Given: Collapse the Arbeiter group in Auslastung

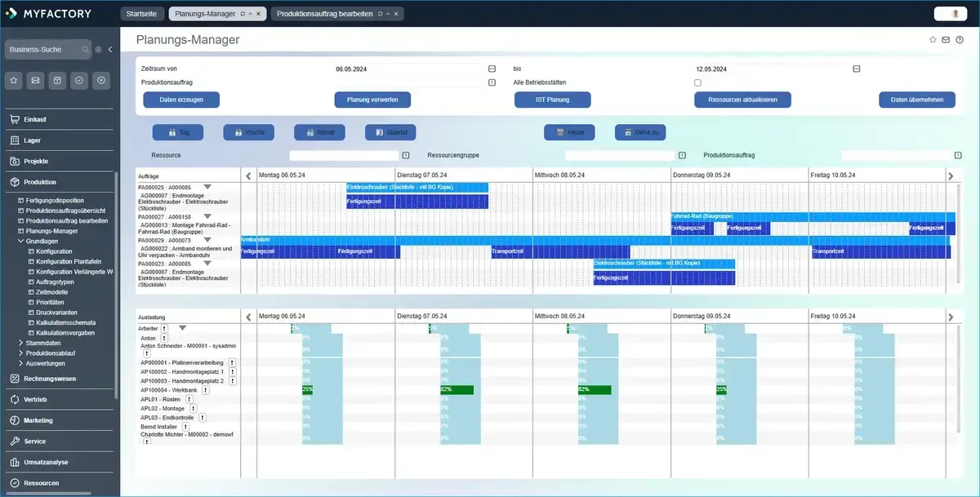Looking at the screenshot, I should pos(182,328).
